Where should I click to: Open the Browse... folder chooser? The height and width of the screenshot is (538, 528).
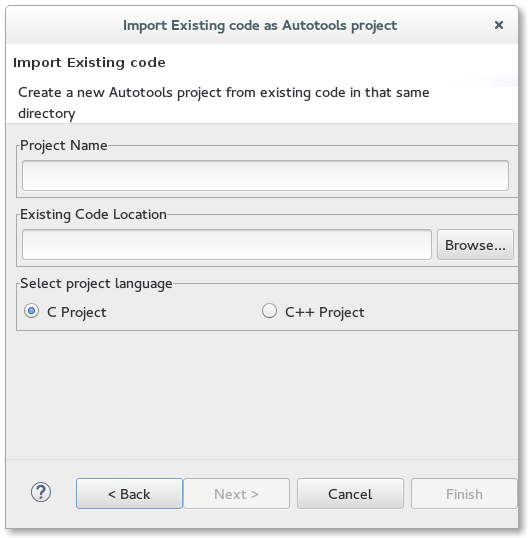475,245
